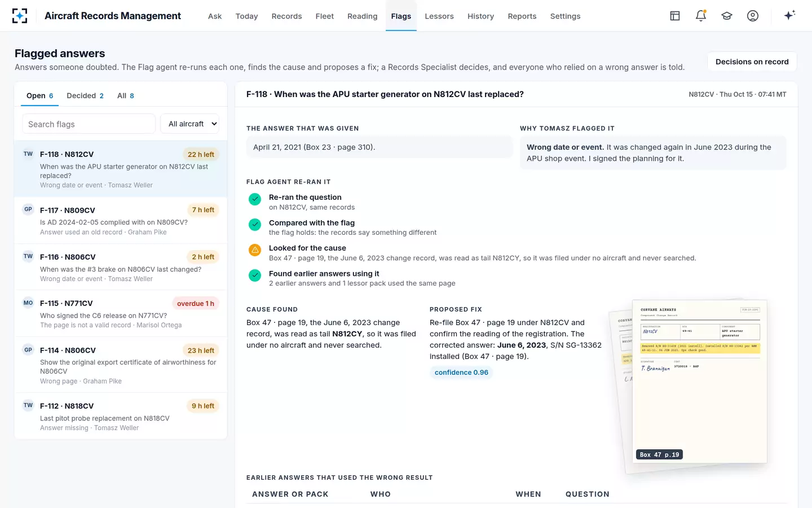The height and width of the screenshot is (508, 812).
Task: Click the 'WHO' column header
Action: tap(381, 494)
